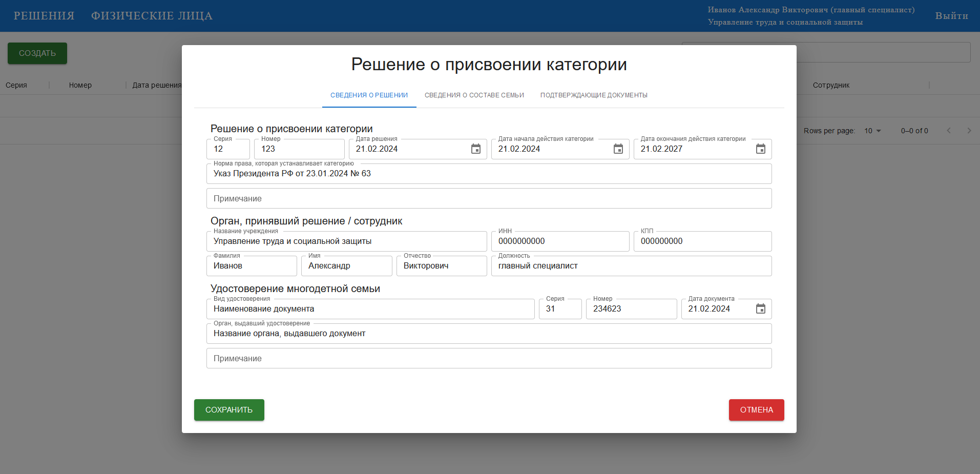Click Сотрудник column header in table
Screen dimensions: 980x474
(831, 85)
